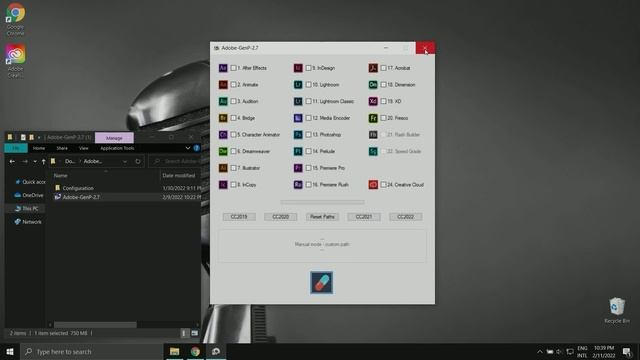Show hidden system tray icons
This screenshot has height=360, width=640.
pos(540,352)
